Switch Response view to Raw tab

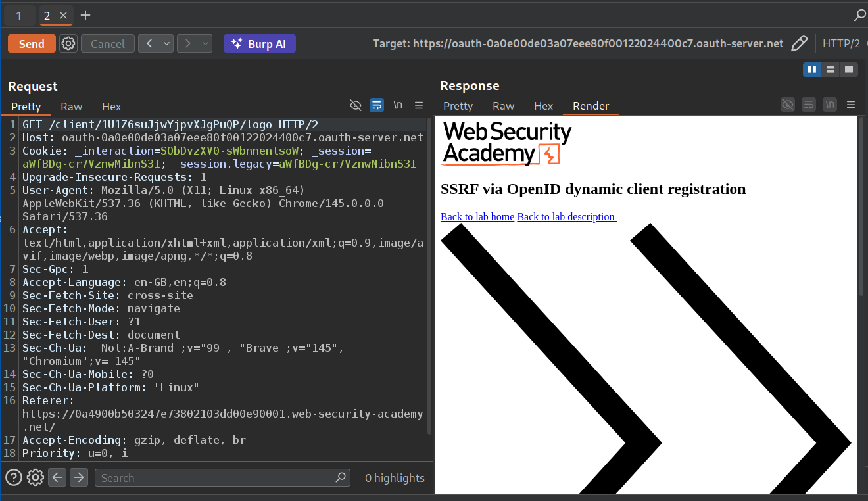[x=503, y=106]
